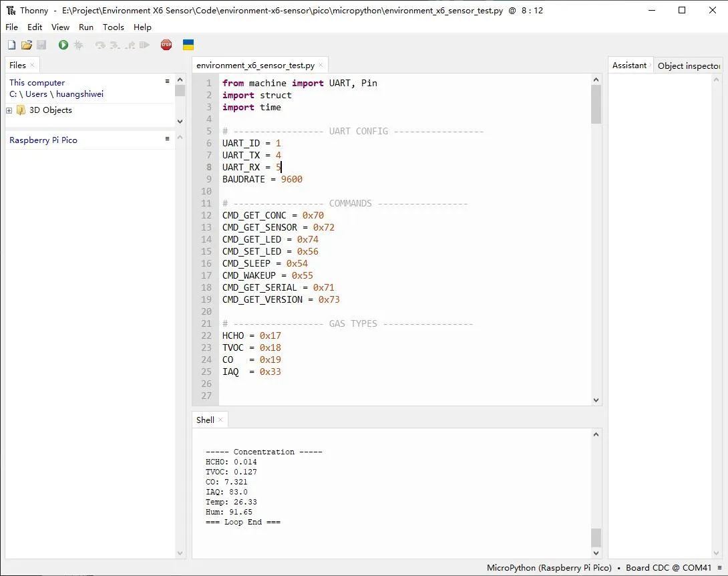Click the editor's vertical scrollbar down arrow
Image resolution: width=728 pixels, height=576 pixels.
click(x=596, y=400)
